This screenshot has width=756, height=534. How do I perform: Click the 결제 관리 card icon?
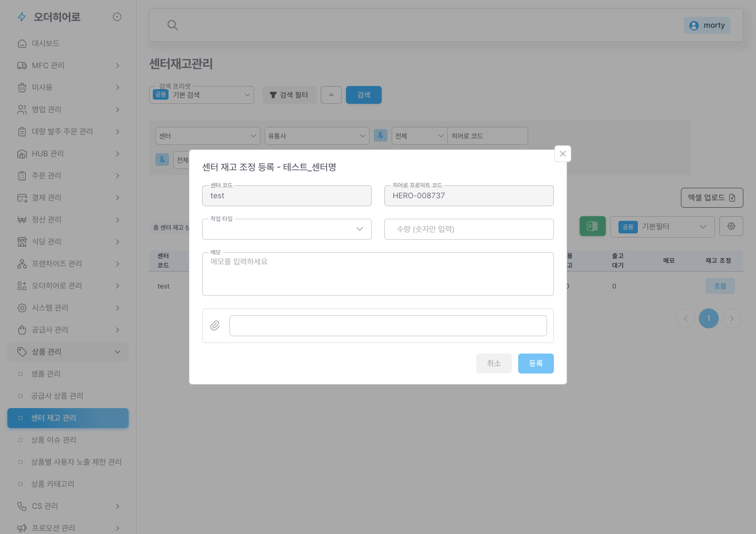click(x=22, y=198)
